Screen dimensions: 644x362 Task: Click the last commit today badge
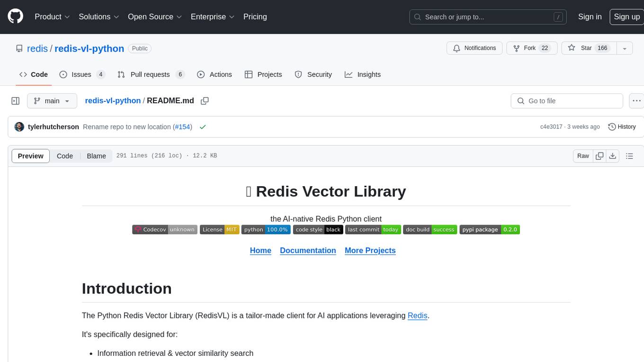point(373,229)
